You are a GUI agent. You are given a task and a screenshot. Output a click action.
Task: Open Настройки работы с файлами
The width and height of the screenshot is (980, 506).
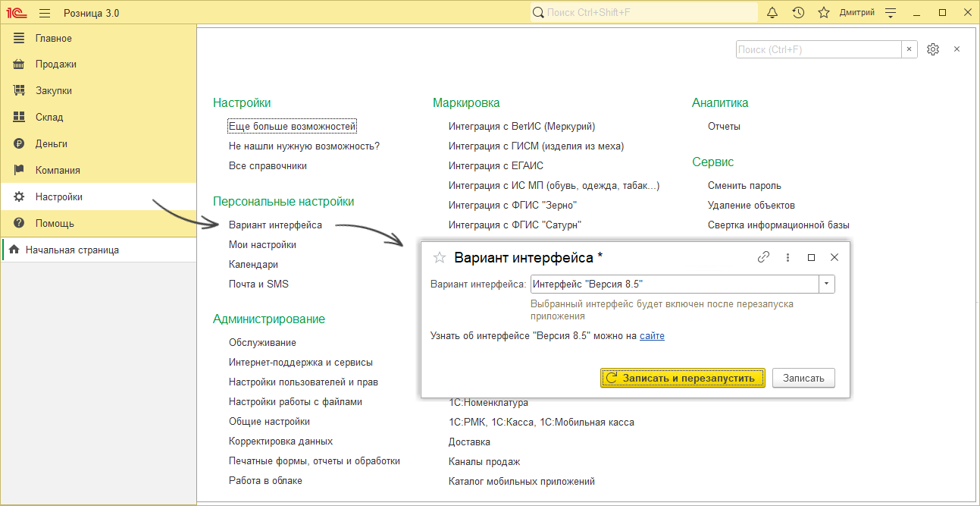(296, 402)
